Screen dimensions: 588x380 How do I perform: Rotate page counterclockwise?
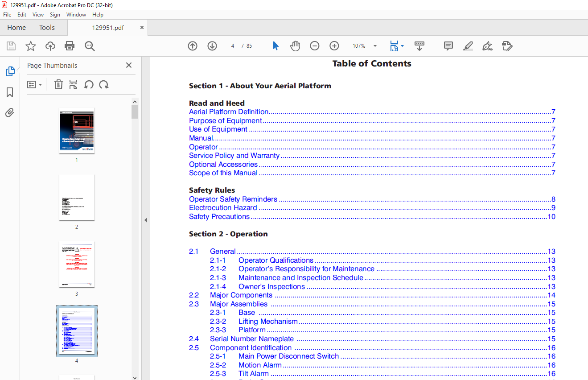click(89, 84)
